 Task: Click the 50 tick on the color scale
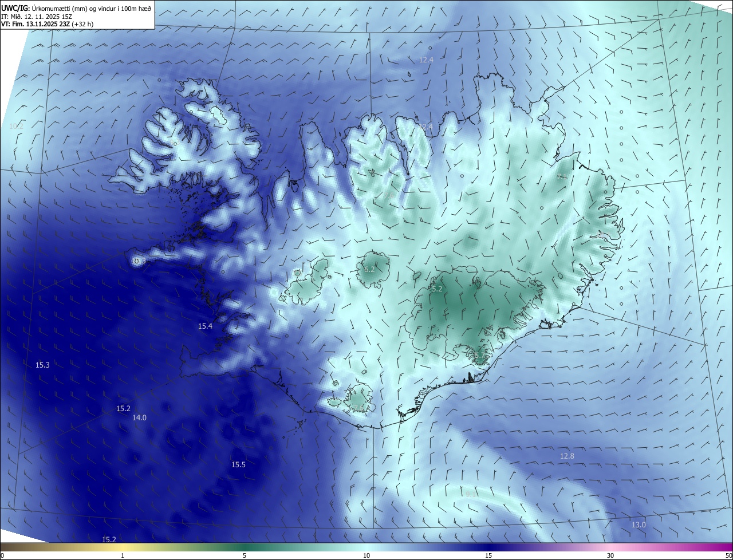[x=728, y=555]
